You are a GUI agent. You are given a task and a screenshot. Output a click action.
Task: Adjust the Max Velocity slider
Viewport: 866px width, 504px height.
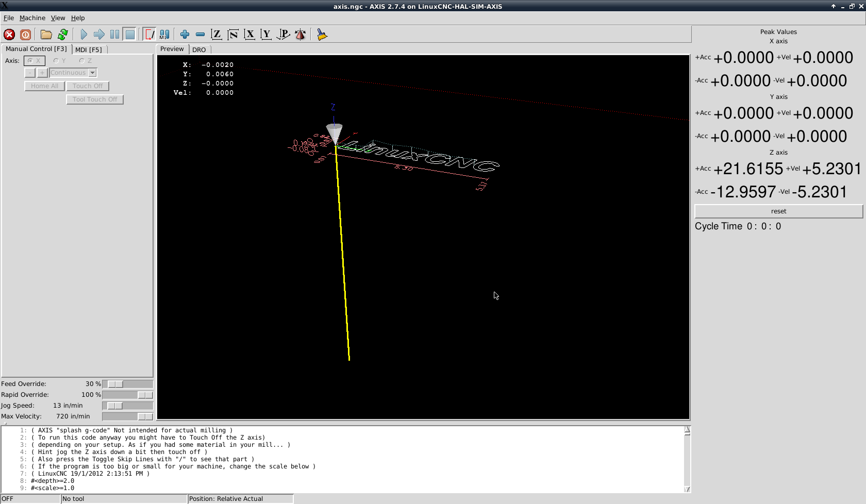[127, 416]
